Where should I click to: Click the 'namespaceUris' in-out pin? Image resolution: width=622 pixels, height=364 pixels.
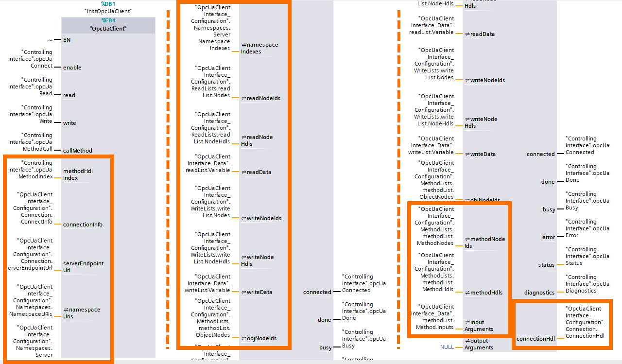click(82, 313)
